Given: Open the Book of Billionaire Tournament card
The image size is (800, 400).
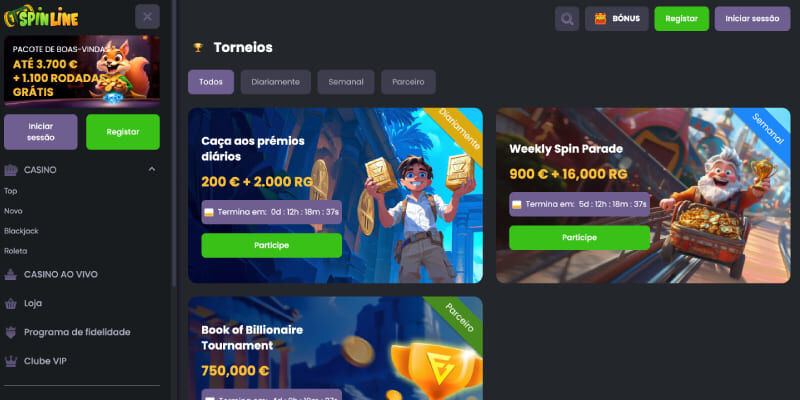Looking at the screenshot, I should [335, 348].
